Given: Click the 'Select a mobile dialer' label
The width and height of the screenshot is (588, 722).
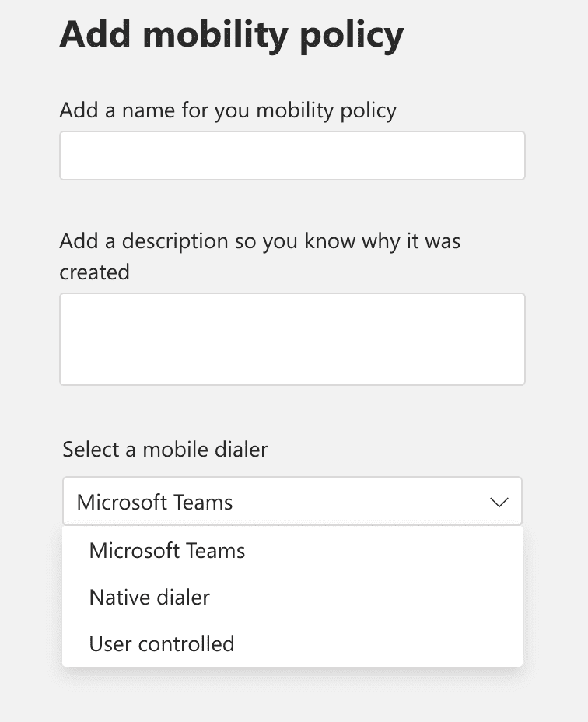Looking at the screenshot, I should tap(165, 450).
